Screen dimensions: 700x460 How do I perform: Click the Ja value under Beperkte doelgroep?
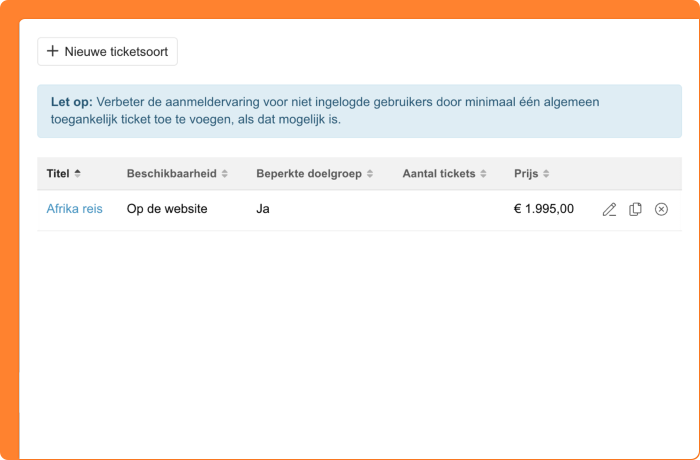[x=263, y=209]
